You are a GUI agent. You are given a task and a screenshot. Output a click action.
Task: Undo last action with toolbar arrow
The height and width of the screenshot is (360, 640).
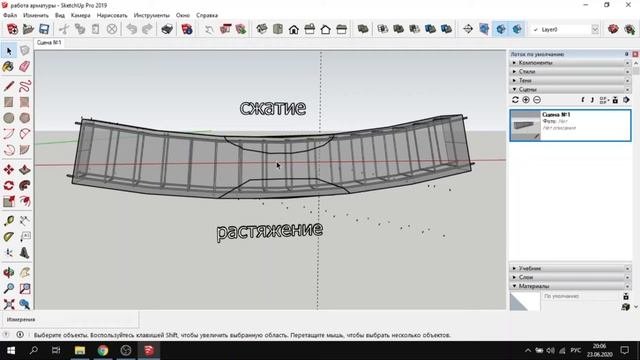131,29
